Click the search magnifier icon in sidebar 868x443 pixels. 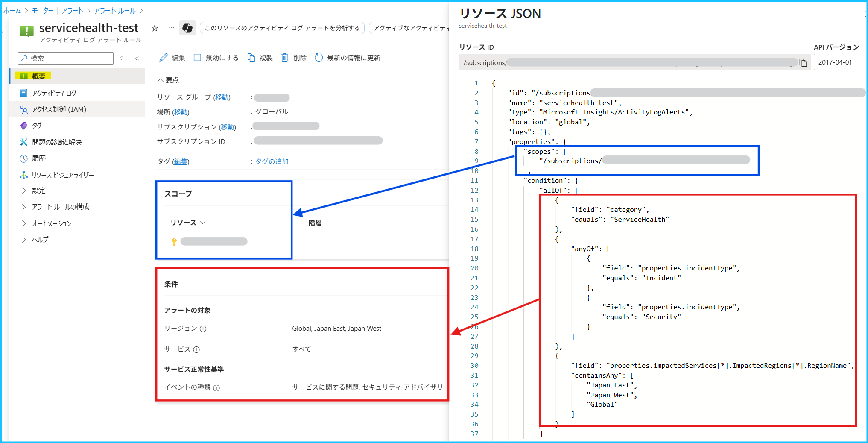point(24,58)
